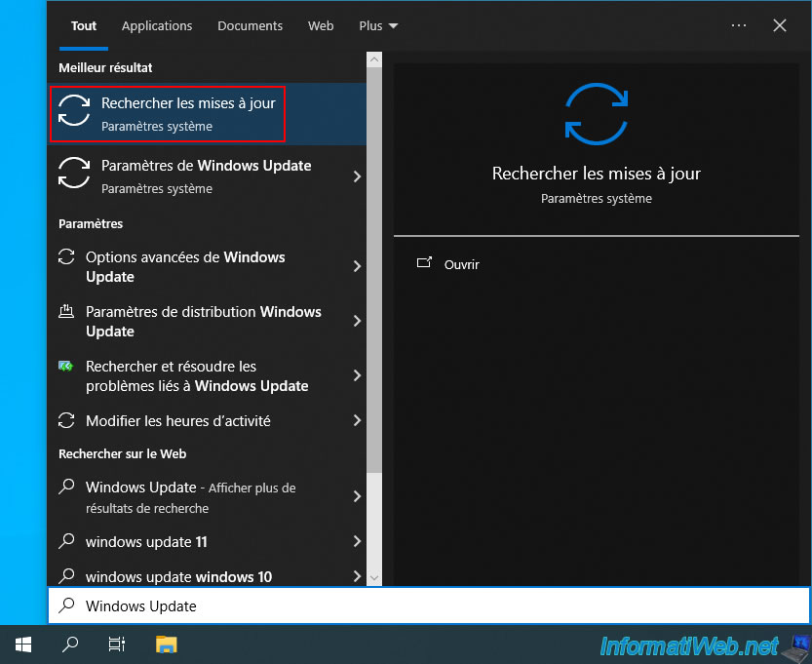812x664 pixels.
Task: Click the large sync icon in preview pane
Action: point(596,114)
